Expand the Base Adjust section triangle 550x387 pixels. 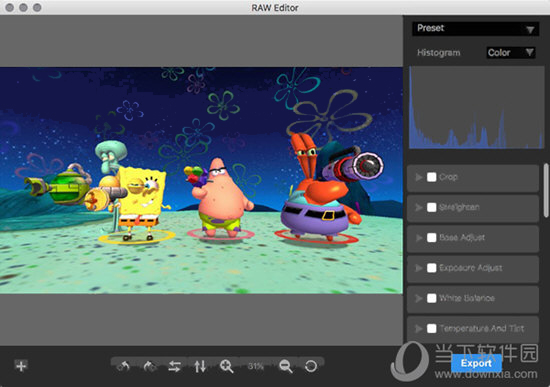click(418, 238)
